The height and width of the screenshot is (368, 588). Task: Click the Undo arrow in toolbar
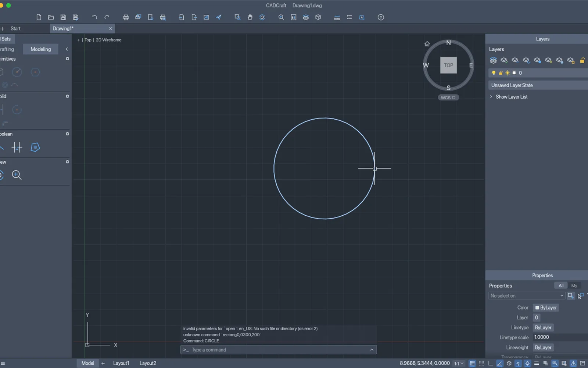coord(94,17)
